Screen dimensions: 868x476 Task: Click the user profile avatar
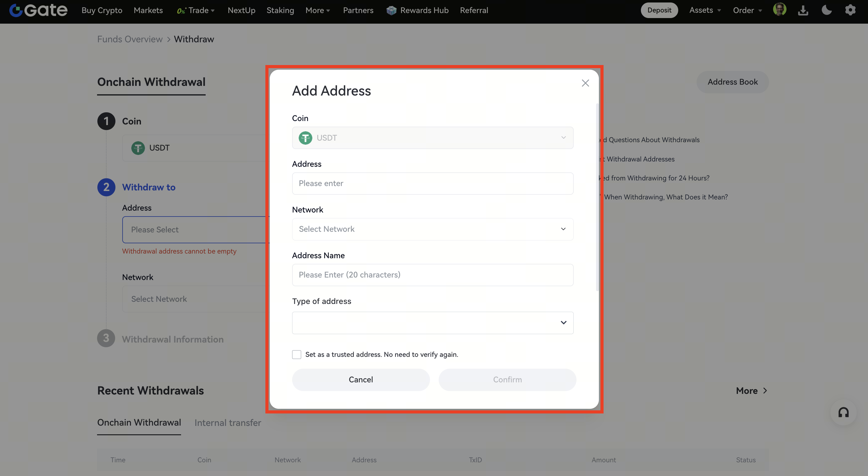click(x=779, y=10)
